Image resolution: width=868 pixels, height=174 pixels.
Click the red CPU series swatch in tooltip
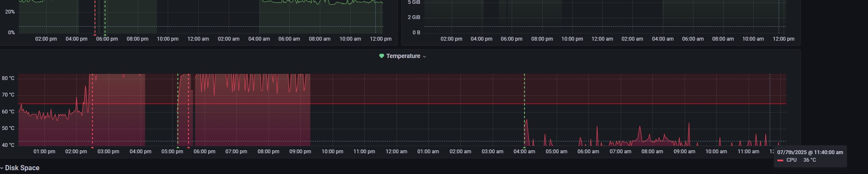pyautogui.click(x=780, y=160)
